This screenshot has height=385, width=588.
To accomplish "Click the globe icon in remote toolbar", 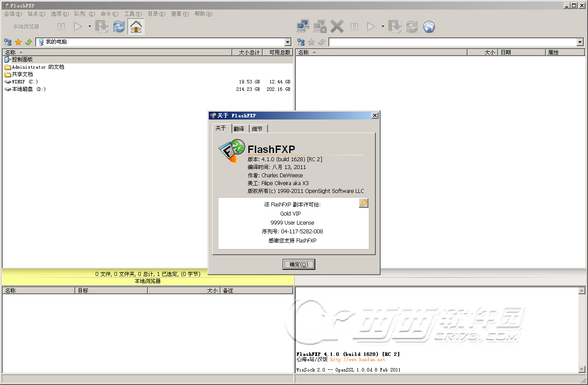I will (429, 27).
